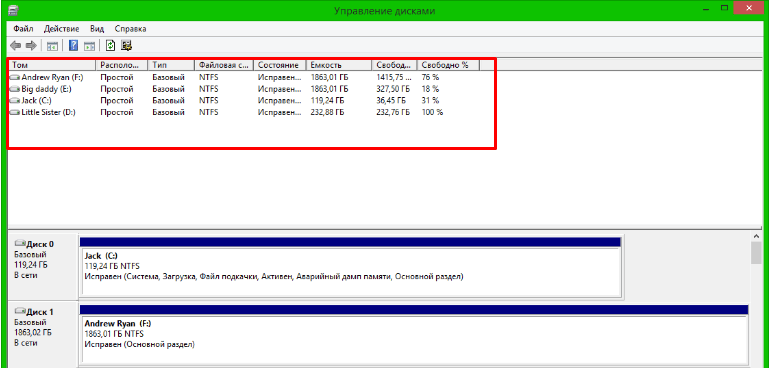
Task: Sort volumes by the Том column header
Action: [x=52, y=65]
